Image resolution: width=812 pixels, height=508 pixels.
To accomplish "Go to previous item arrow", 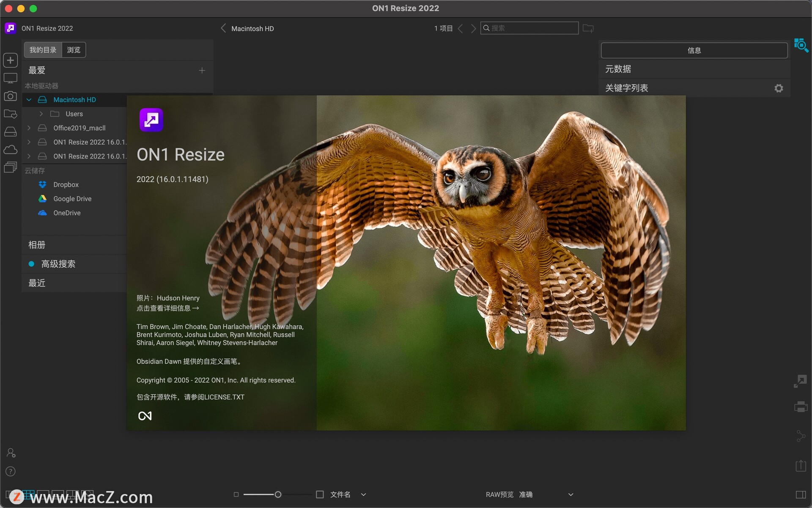I will [461, 28].
